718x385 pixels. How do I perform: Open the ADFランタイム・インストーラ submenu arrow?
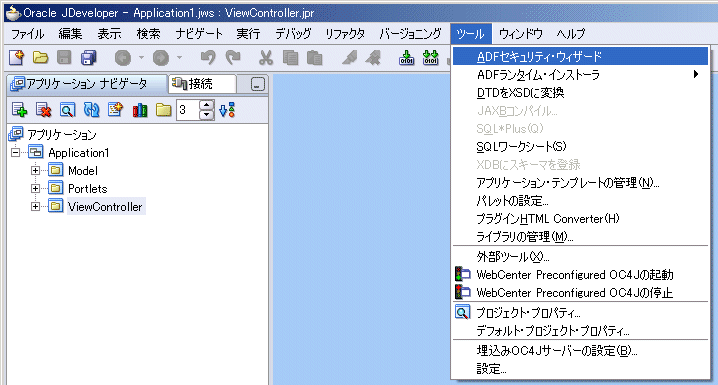click(x=696, y=74)
